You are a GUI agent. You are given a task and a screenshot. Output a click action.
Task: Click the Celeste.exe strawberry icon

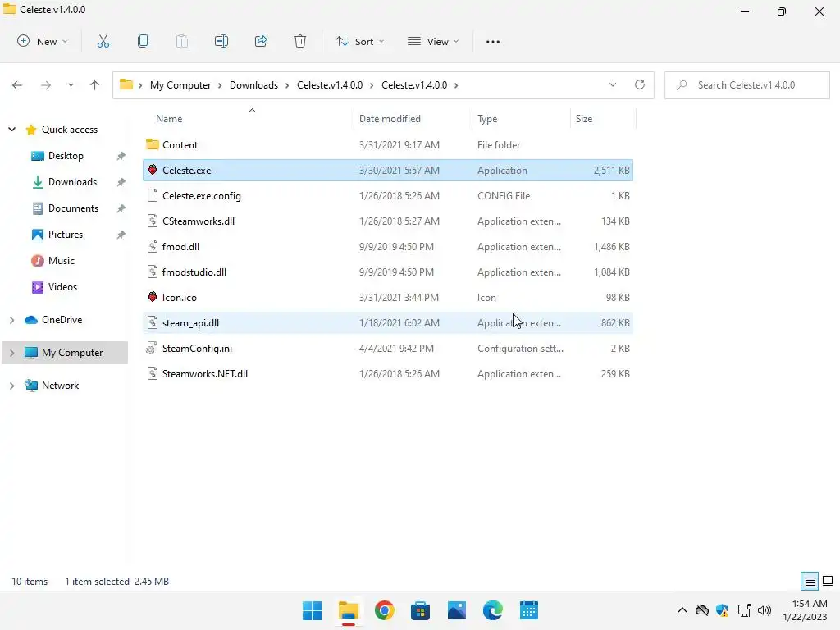coord(153,170)
